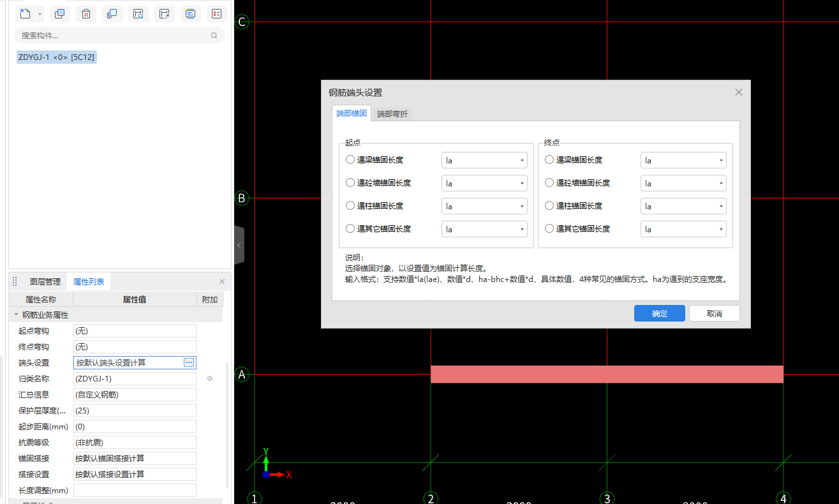The image size is (839, 504).
Task: Click the magnifier icon in component search
Action: click(x=214, y=36)
